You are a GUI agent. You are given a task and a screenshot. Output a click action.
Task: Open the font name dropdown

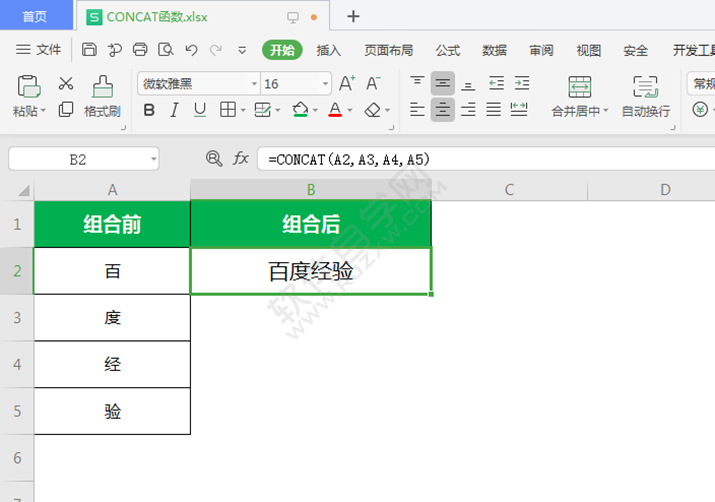tap(254, 84)
